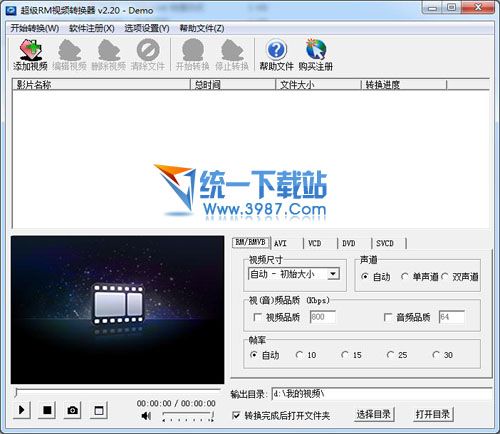Click the 清除文件 clear files icon
Viewport: 500px width, 434px height.
click(x=148, y=55)
